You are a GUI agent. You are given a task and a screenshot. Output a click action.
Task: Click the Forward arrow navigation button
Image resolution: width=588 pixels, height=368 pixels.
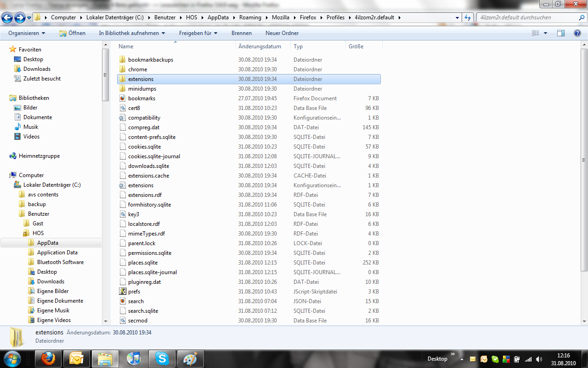(x=20, y=17)
